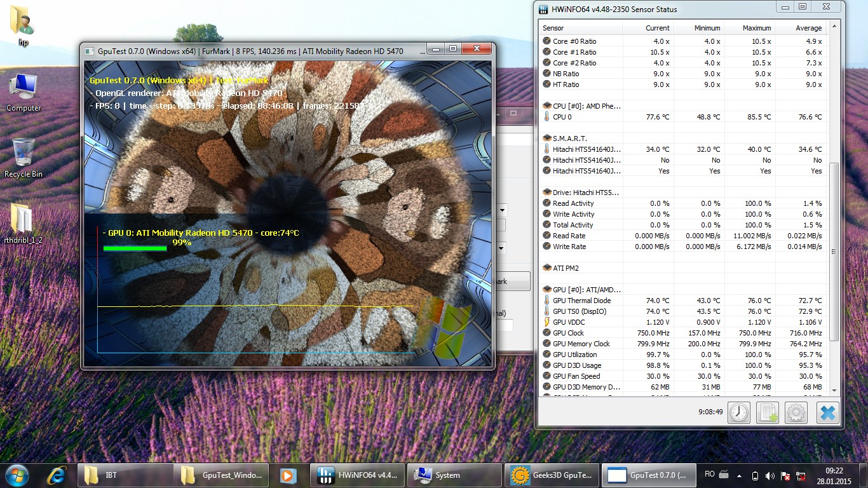Click the Average column header

coord(801,28)
